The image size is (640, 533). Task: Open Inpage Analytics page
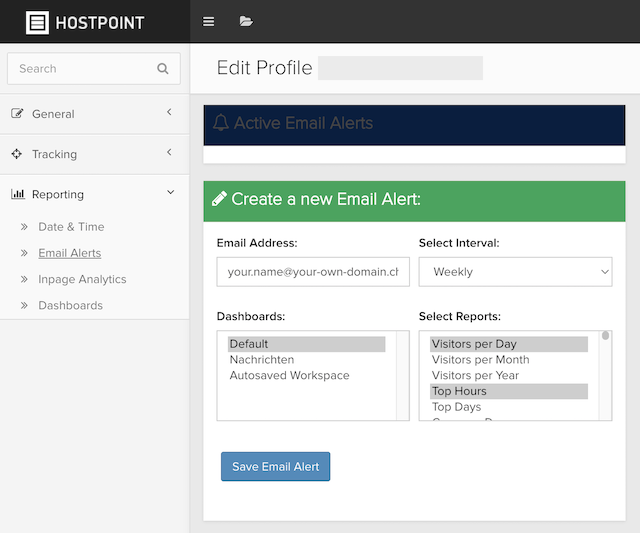82,279
